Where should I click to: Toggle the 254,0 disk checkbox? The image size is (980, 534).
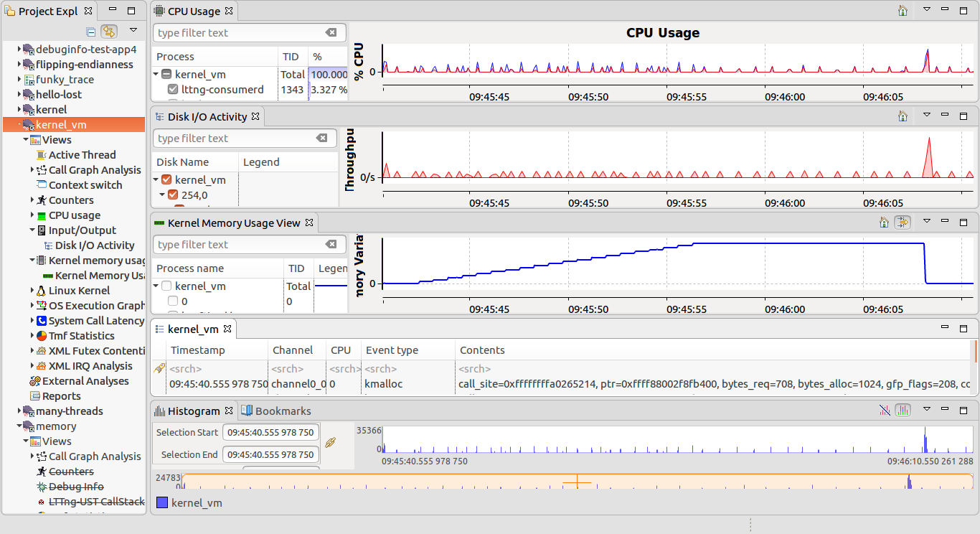coord(172,195)
